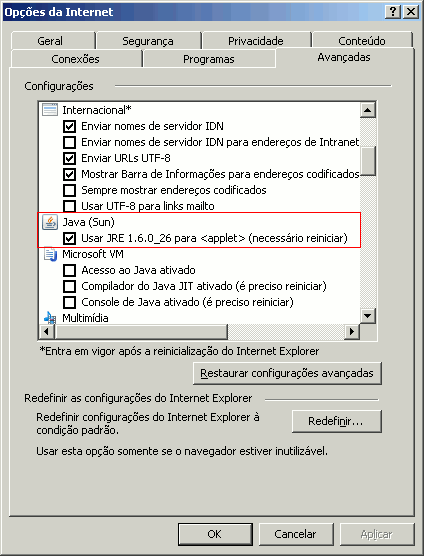Click the Java (Sun) coffee cup icon
The image size is (424, 556).
(50, 222)
